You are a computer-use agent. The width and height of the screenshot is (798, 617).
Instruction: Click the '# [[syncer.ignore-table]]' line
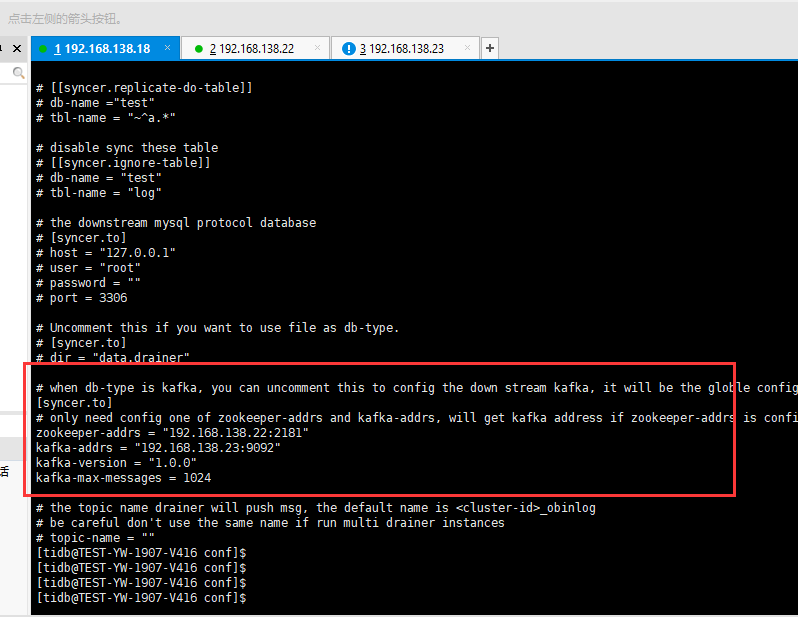coord(123,163)
